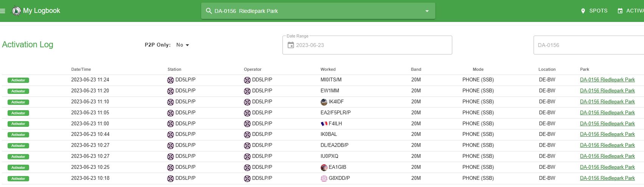Open the P2P Only dropdown
This screenshot has height=187, width=644.
coord(183,45)
